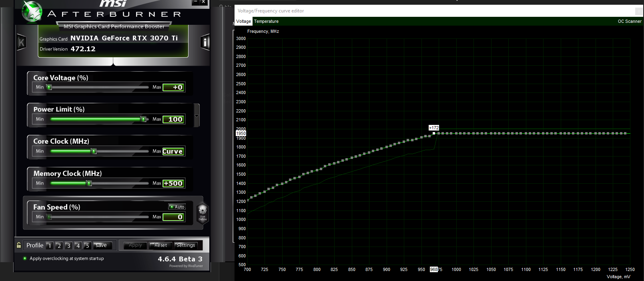This screenshot has width=644, height=281.
Task: Click the NVIDIA GeForce RTX 3070 Ti text
Action: tap(124, 38)
